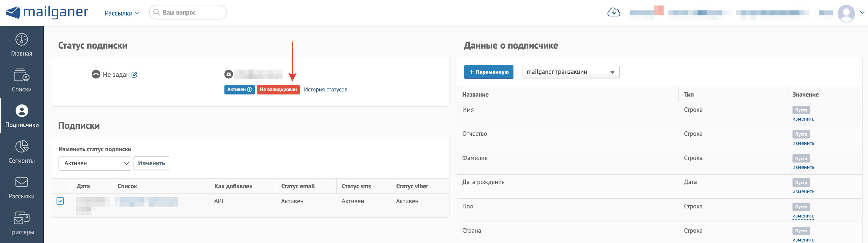Click the Значение column header

805,94
